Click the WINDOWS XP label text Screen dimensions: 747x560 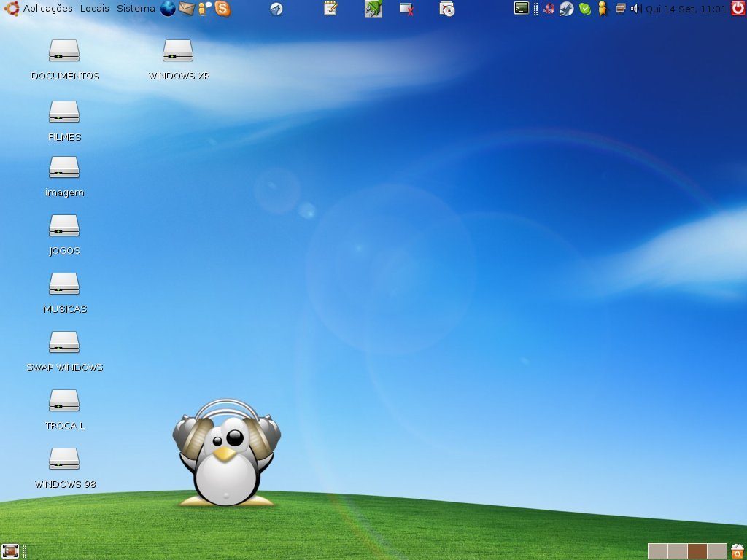(179, 76)
